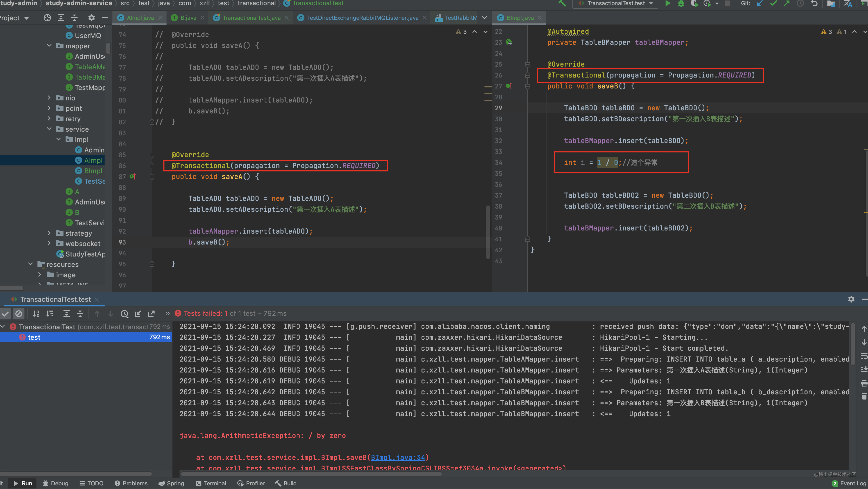Select the failed test node in results
868x489 pixels.
pyautogui.click(x=34, y=337)
